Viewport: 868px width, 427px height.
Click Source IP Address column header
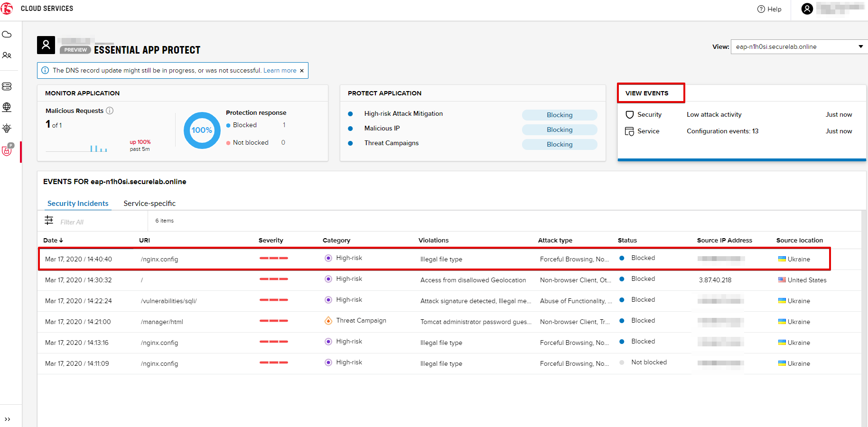point(724,240)
